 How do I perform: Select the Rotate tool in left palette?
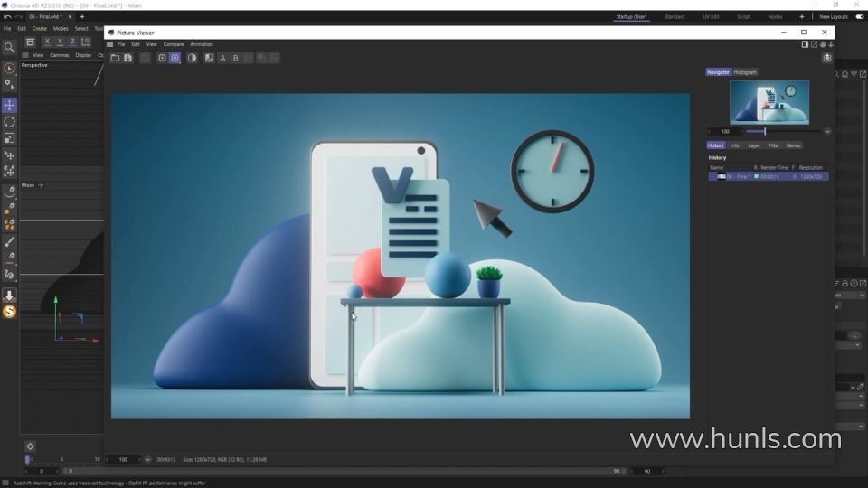[9, 122]
